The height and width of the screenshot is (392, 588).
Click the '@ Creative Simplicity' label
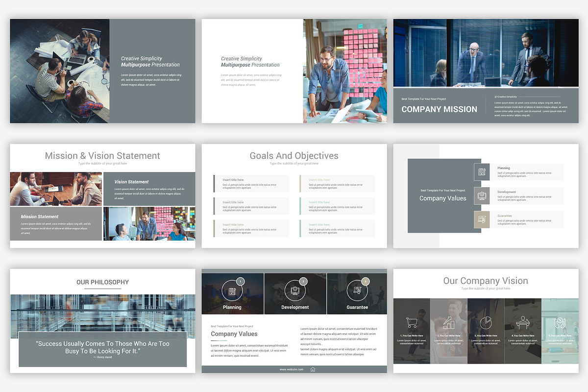click(x=506, y=97)
